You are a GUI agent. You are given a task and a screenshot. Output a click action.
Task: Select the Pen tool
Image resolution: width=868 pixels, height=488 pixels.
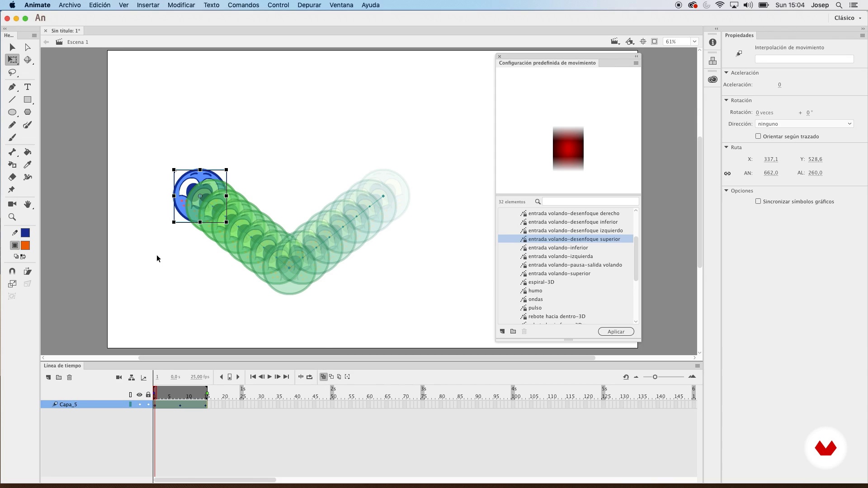pyautogui.click(x=12, y=87)
